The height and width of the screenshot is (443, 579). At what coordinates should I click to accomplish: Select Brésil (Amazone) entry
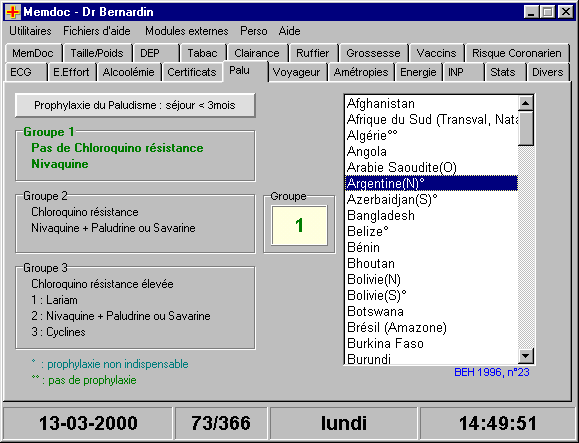point(431,327)
